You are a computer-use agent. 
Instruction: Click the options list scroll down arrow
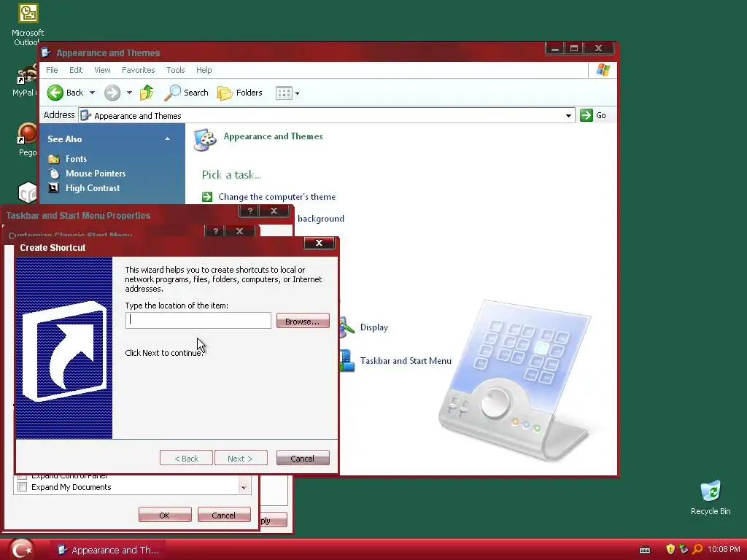coord(244,488)
